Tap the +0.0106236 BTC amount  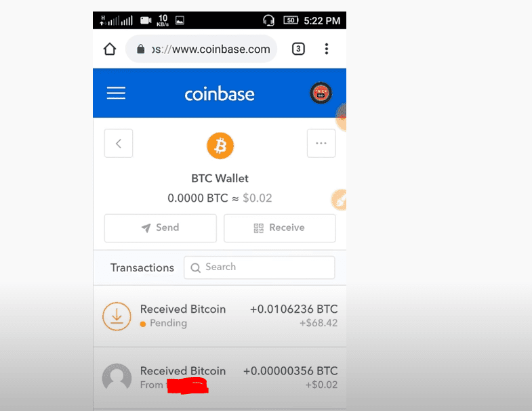point(294,309)
